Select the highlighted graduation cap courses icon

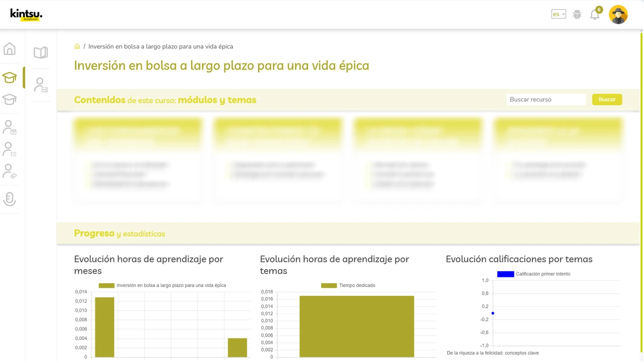(x=9, y=77)
